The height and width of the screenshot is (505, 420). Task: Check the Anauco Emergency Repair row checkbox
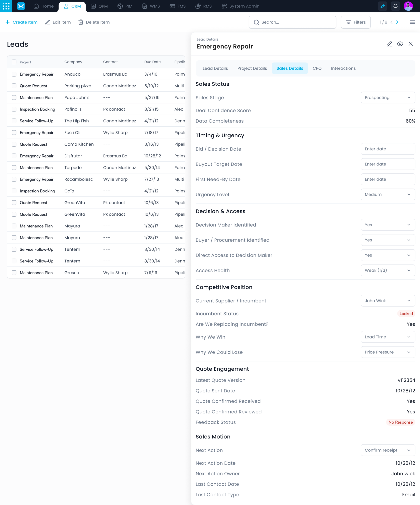tap(14, 74)
